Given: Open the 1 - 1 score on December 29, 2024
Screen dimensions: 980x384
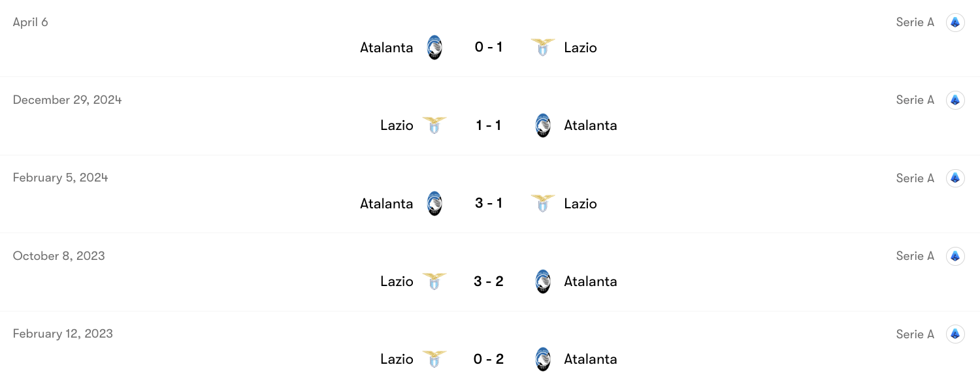Looking at the screenshot, I should 488,125.
